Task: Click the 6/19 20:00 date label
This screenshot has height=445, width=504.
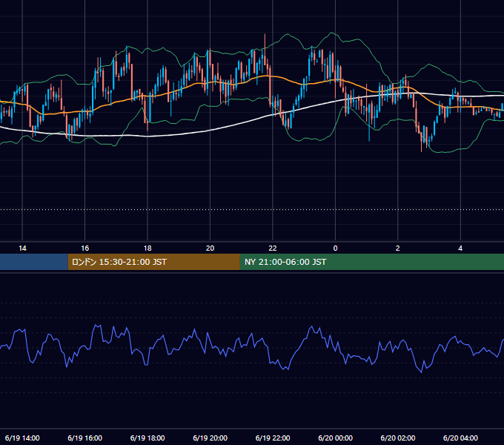Action: [x=210, y=438]
